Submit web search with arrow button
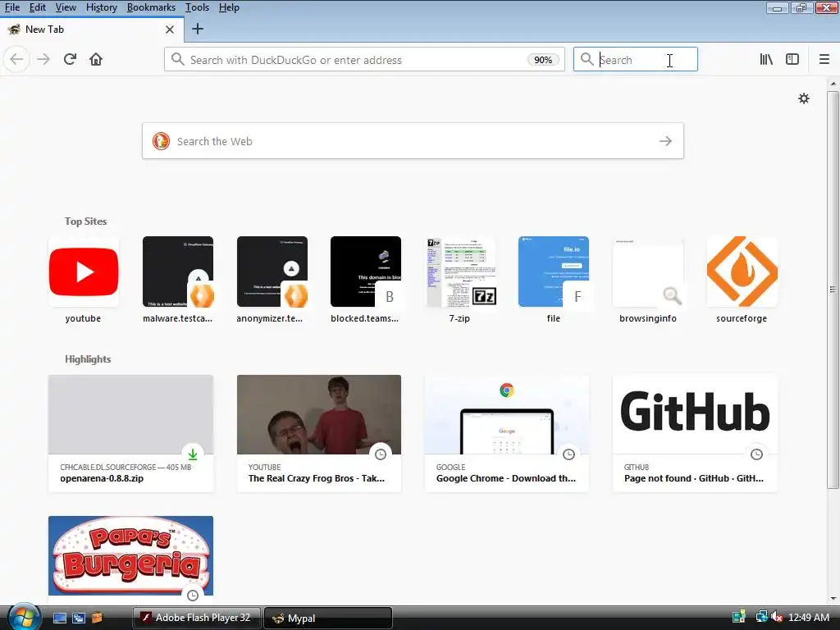 (665, 141)
